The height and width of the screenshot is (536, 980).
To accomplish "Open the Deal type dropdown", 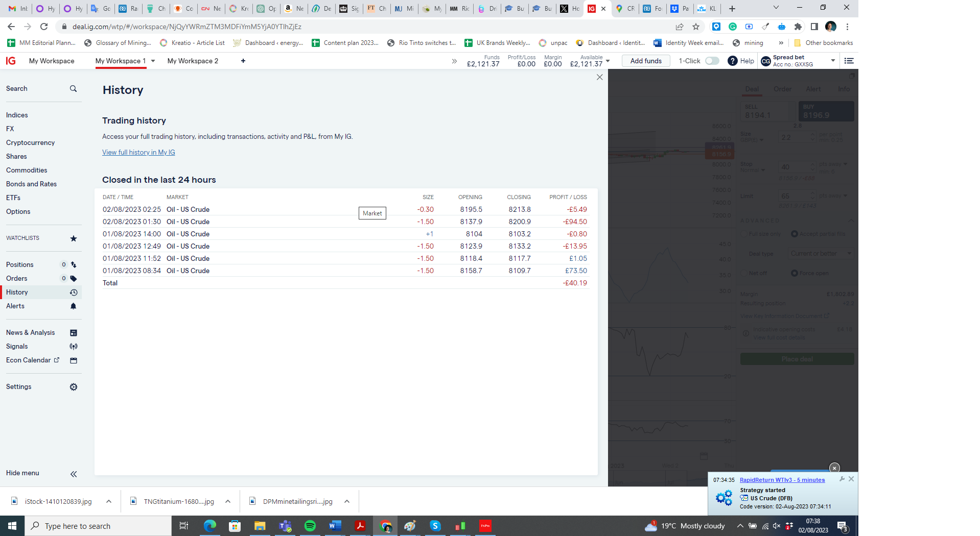I will (x=821, y=254).
